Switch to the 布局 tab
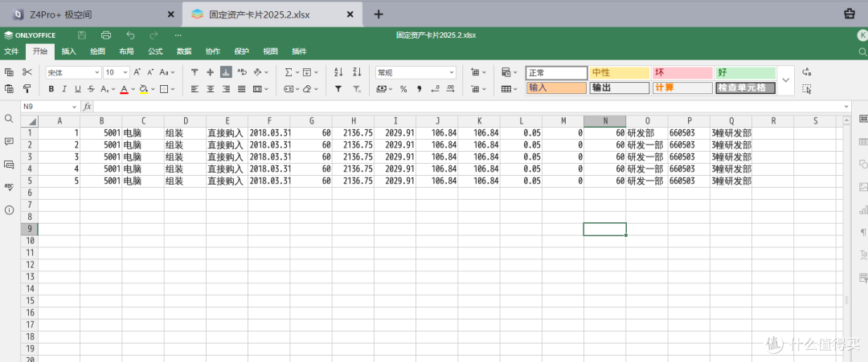 pos(126,51)
